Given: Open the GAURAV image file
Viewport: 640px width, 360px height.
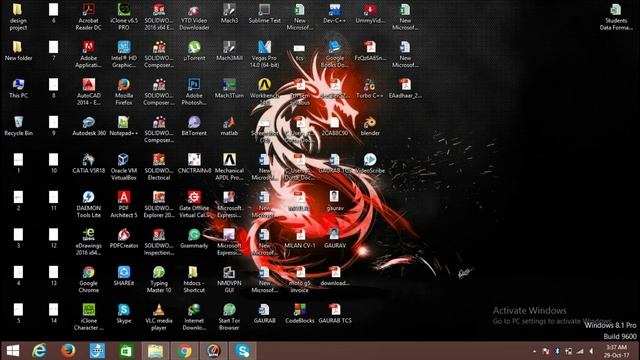Looking at the screenshot, I should [x=335, y=238].
